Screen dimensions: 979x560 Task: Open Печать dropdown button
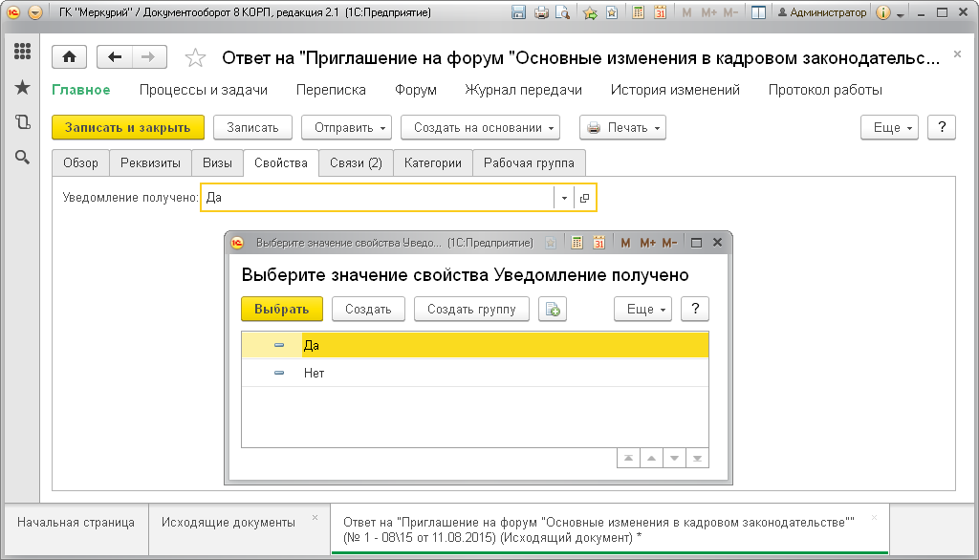click(622, 127)
